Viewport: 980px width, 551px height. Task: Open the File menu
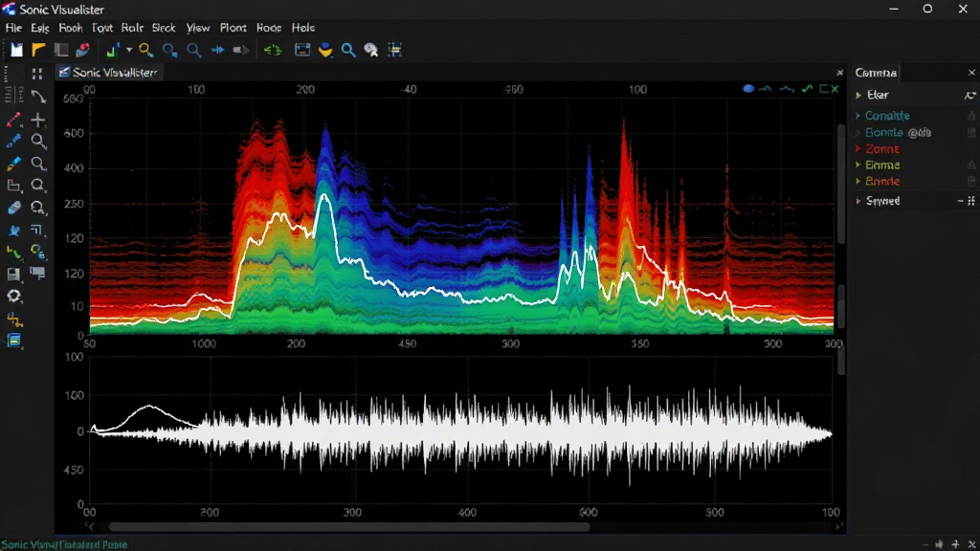(x=13, y=28)
